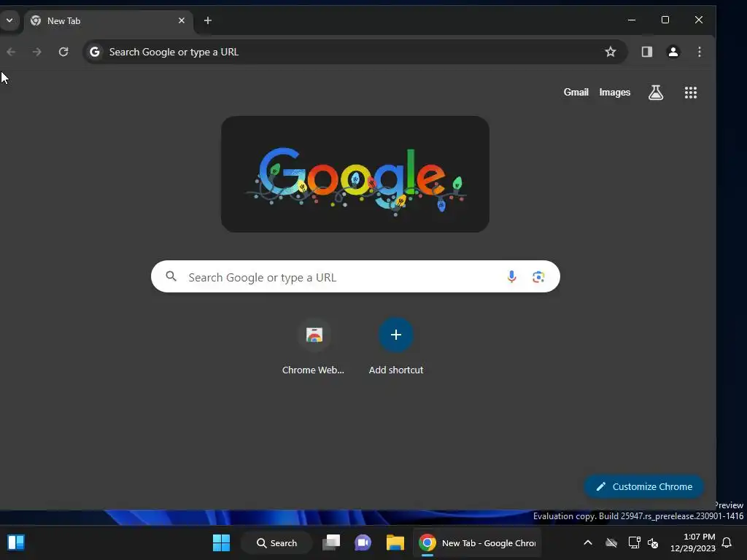Screen dimensions: 747x560
Task: Open File Explorer from the taskbar
Action: 395,542
